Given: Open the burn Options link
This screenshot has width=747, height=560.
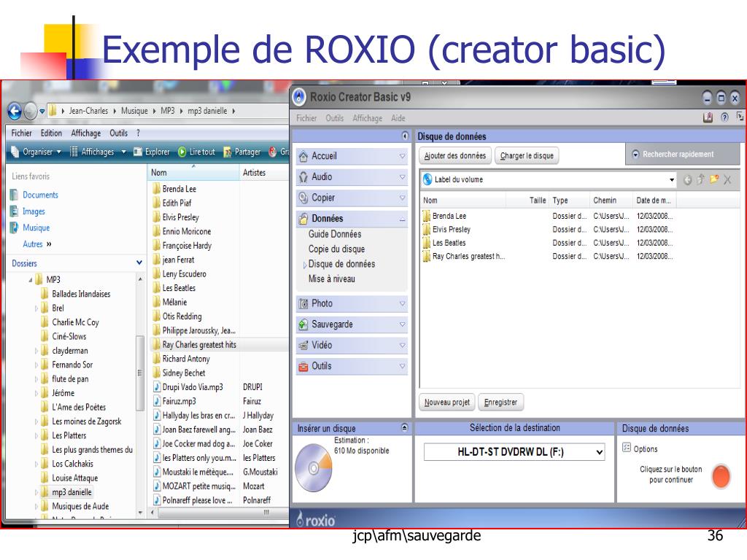Looking at the screenshot, I should (640, 448).
